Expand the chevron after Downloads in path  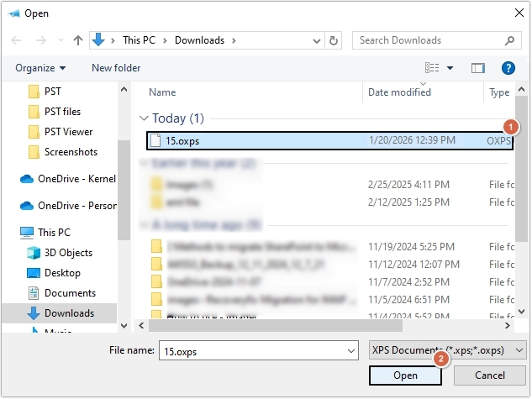[x=234, y=40]
